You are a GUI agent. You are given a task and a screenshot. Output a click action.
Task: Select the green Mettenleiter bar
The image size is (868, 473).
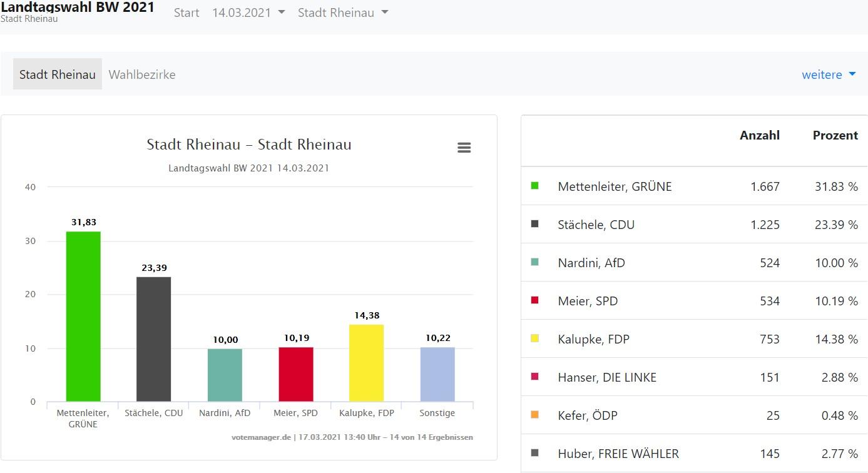click(x=82, y=313)
